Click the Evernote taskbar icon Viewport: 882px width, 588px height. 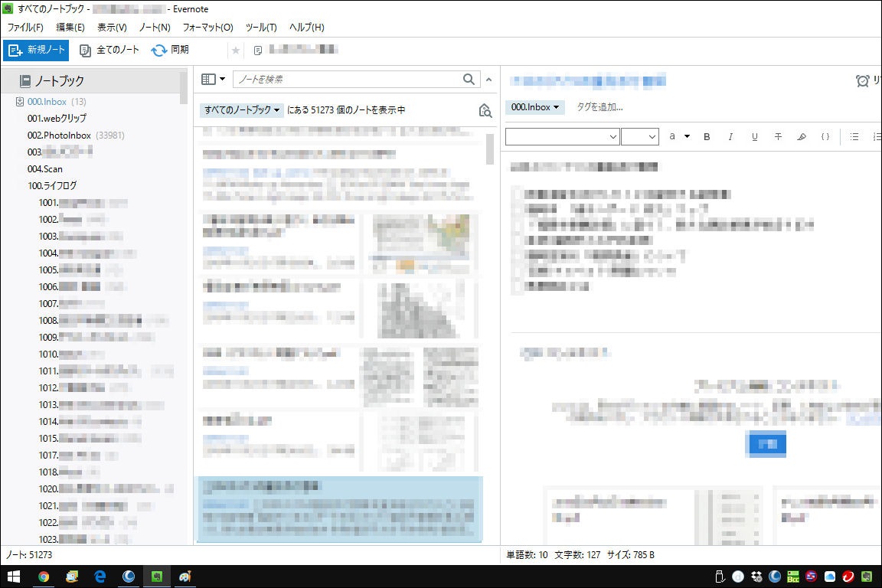(157, 577)
